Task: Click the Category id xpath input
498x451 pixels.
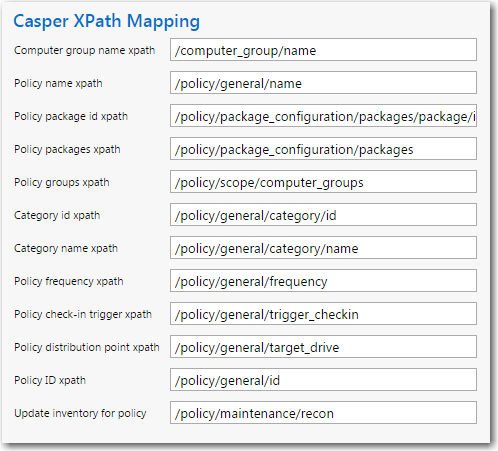Action: pyautogui.click(x=323, y=215)
